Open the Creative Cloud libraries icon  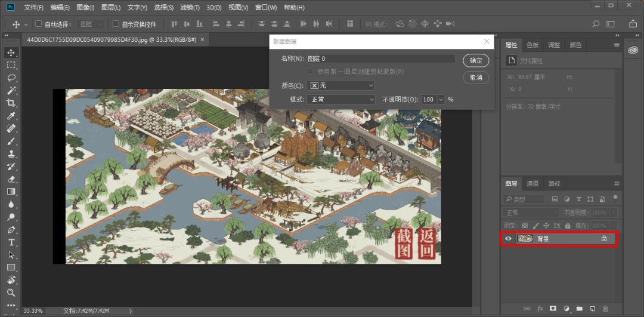(632, 50)
